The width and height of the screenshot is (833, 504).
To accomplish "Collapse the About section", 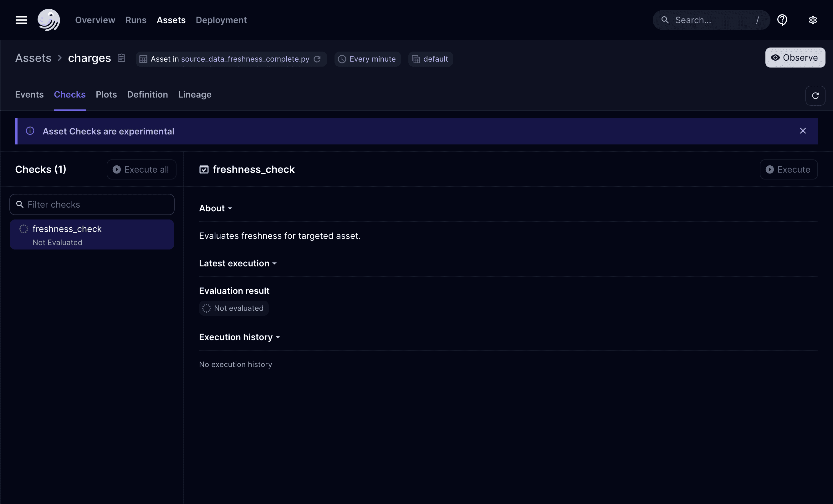I will pos(215,208).
